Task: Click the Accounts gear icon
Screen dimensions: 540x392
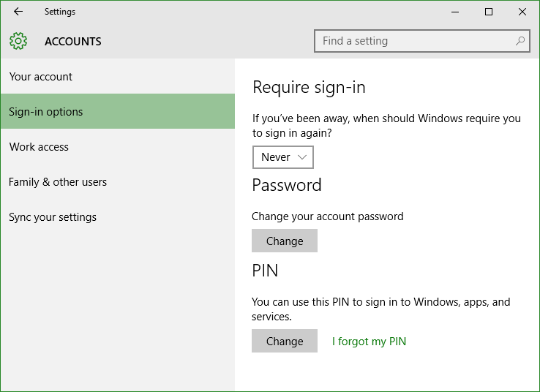Action: 18,41
